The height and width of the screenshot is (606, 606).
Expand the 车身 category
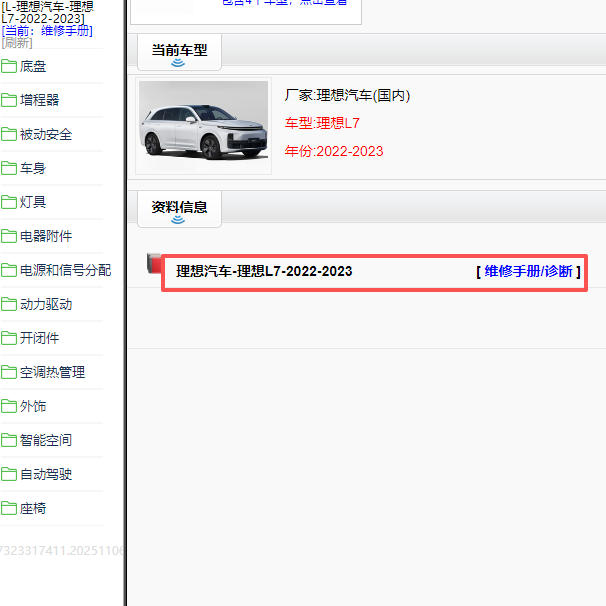pos(33,168)
